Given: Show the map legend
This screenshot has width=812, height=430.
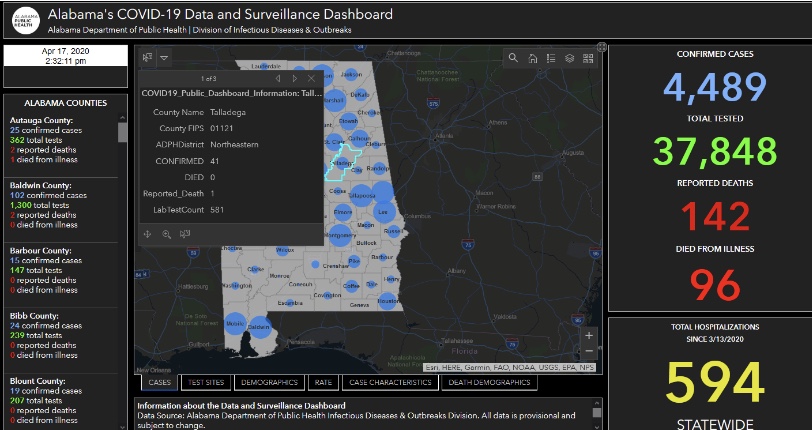Looking at the screenshot, I should (x=550, y=58).
